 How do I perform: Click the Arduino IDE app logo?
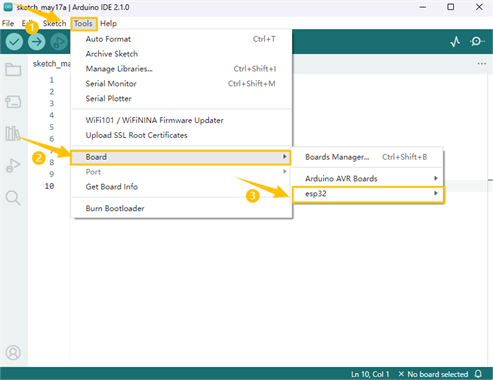8,7
